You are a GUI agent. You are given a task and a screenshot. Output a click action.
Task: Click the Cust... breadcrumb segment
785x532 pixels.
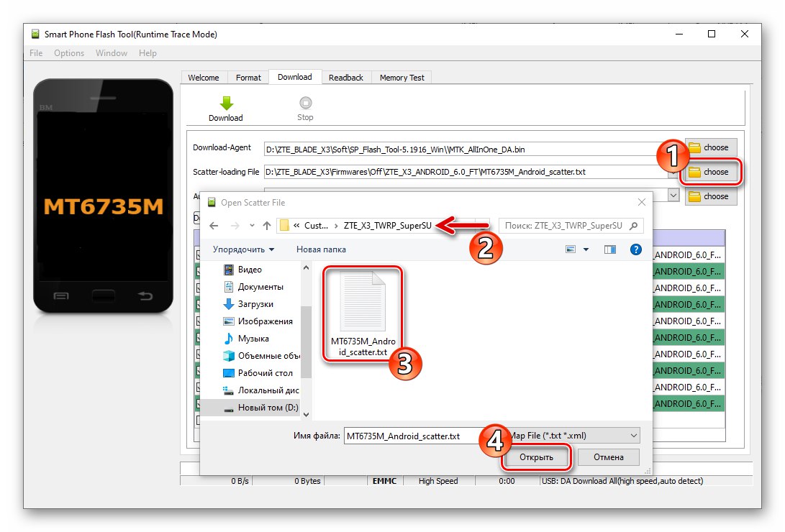tap(316, 226)
